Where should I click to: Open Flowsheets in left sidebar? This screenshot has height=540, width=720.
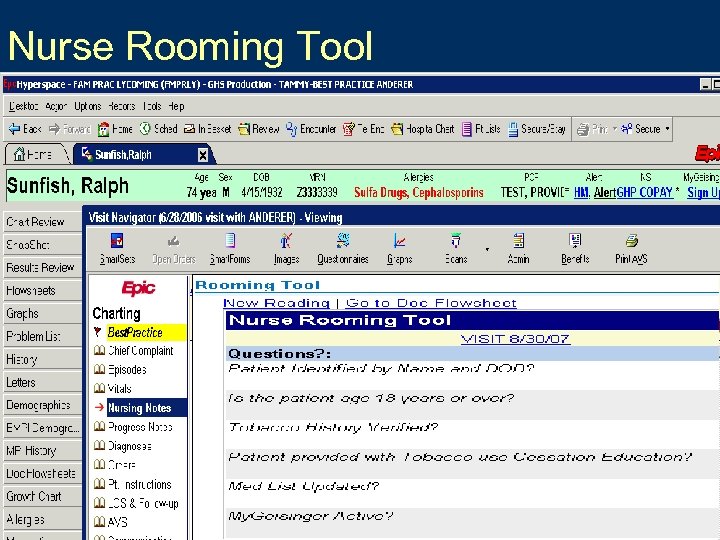tap(43, 291)
